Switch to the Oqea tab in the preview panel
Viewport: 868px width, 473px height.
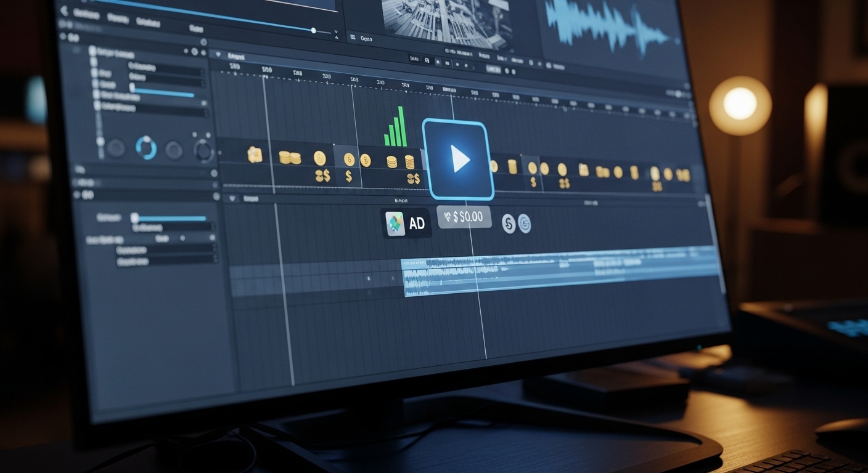point(366,39)
